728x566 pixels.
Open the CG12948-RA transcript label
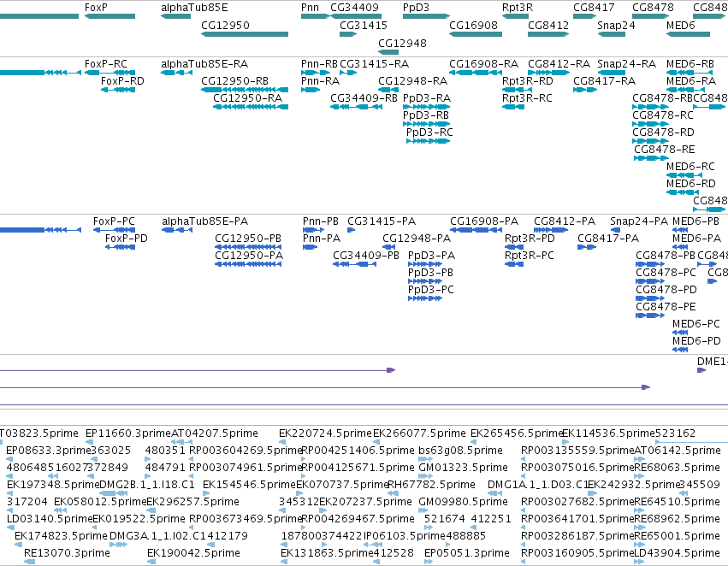tap(412, 80)
